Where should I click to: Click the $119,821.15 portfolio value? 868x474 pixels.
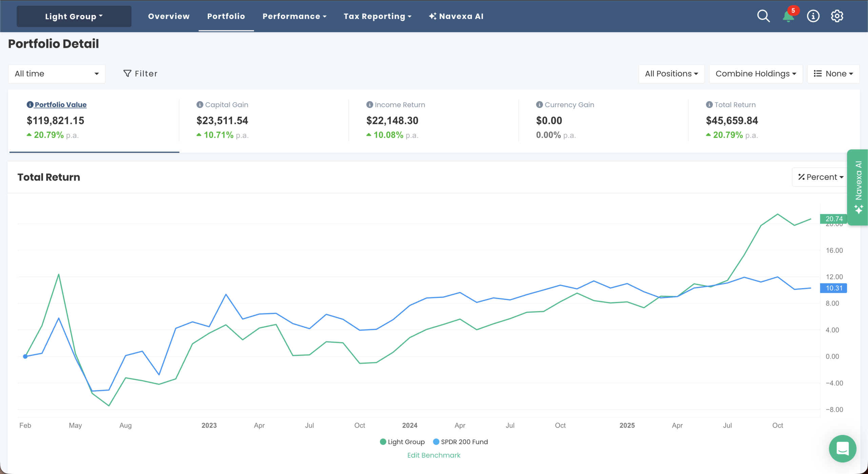(x=56, y=120)
